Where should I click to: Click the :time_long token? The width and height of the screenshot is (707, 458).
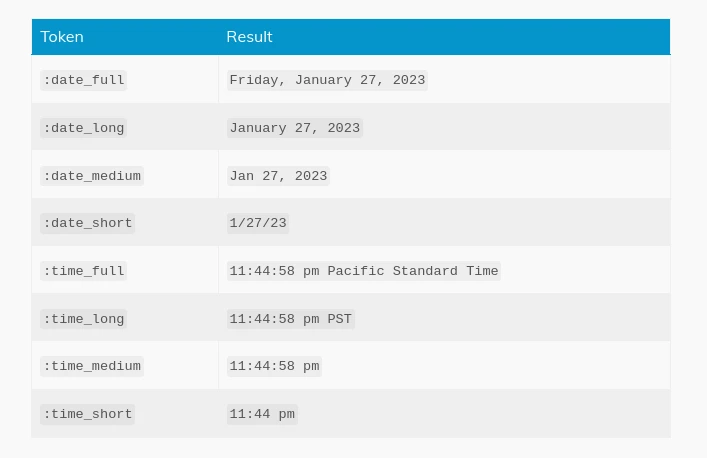pos(84,319)
